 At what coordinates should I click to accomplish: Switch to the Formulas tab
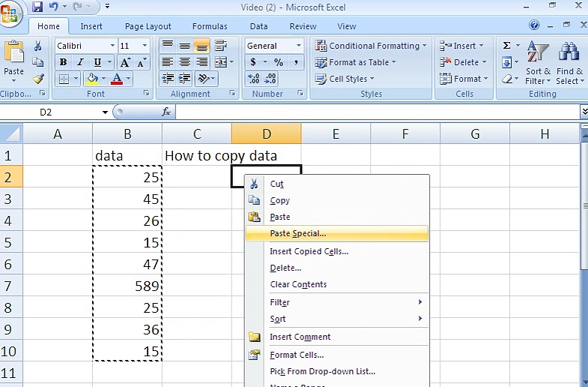point(210,26)
